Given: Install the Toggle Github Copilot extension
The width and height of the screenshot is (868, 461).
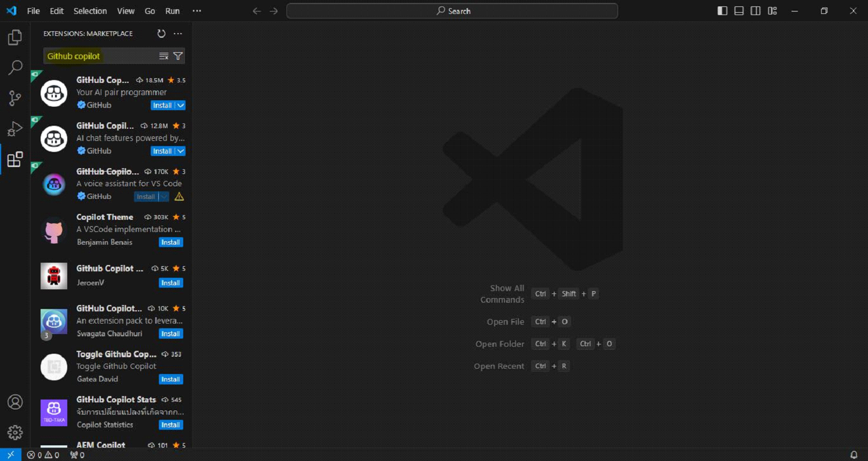Looking at the screenshot, I should 170,379.
